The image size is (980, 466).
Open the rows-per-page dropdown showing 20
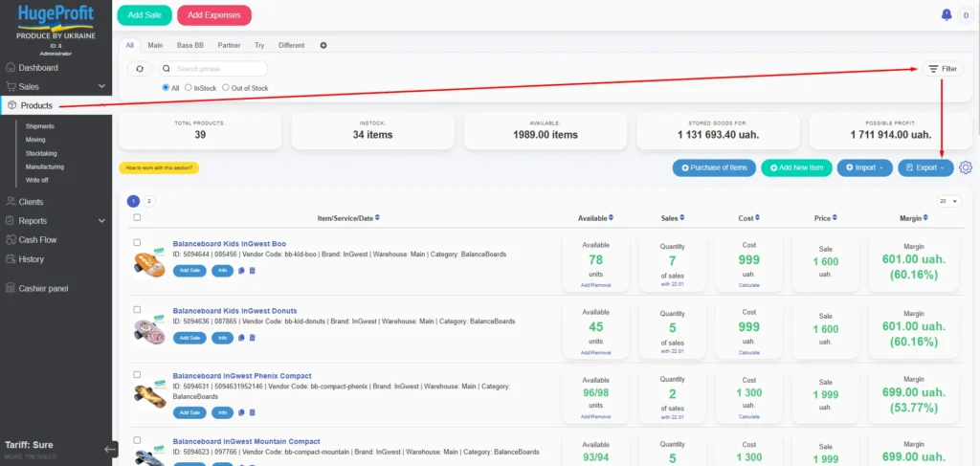click(948, 201)
